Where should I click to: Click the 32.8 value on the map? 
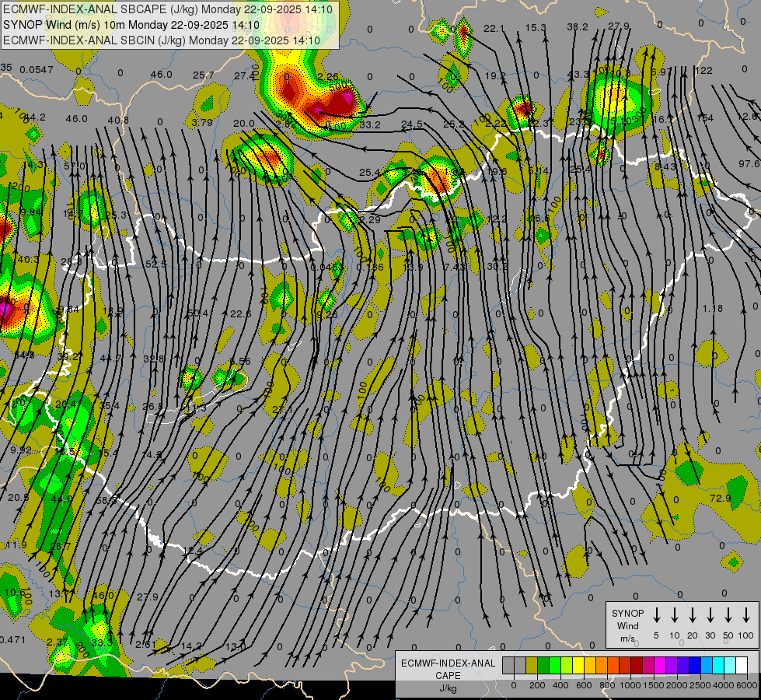pyautogui.click(x=154, y=359)
